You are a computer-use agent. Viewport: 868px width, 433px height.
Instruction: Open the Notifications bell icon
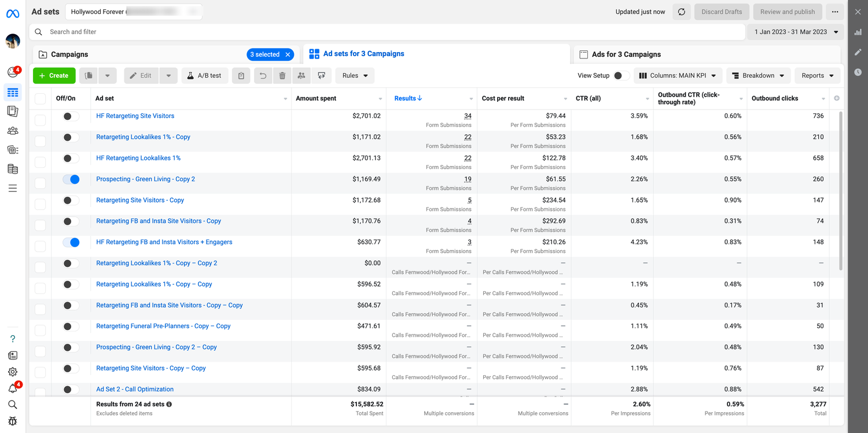13,388
